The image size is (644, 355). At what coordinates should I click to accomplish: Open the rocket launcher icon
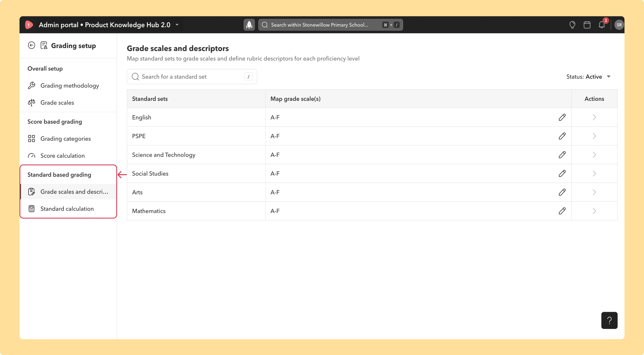point(249,25)
